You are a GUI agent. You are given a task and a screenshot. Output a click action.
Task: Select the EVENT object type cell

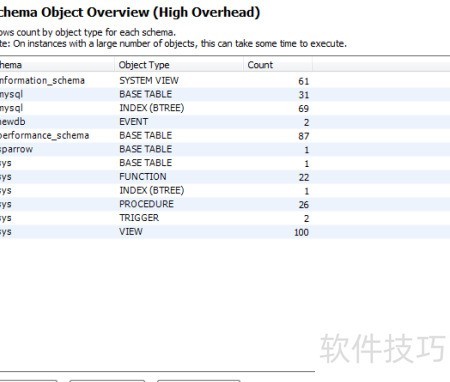click(134, 122)
